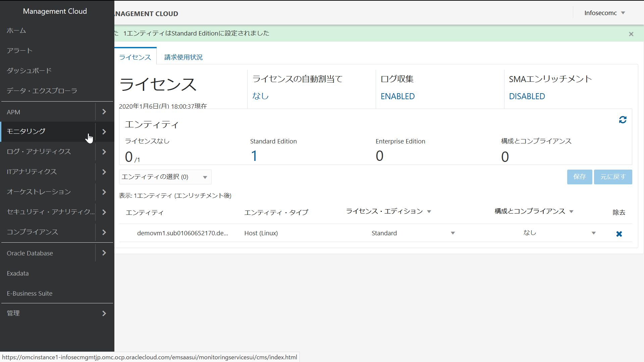
Task: Click the 保存 button
Action: 580,177
